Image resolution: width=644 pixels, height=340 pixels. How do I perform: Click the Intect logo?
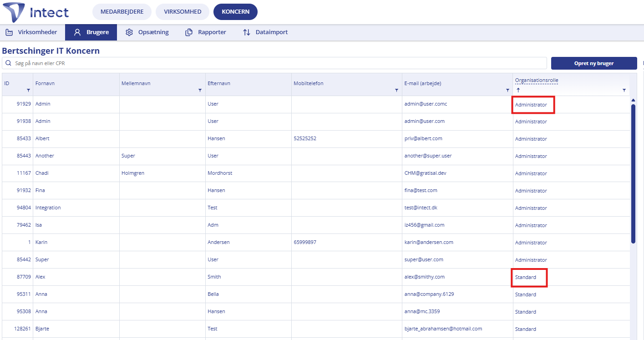[x=35, y=12]
